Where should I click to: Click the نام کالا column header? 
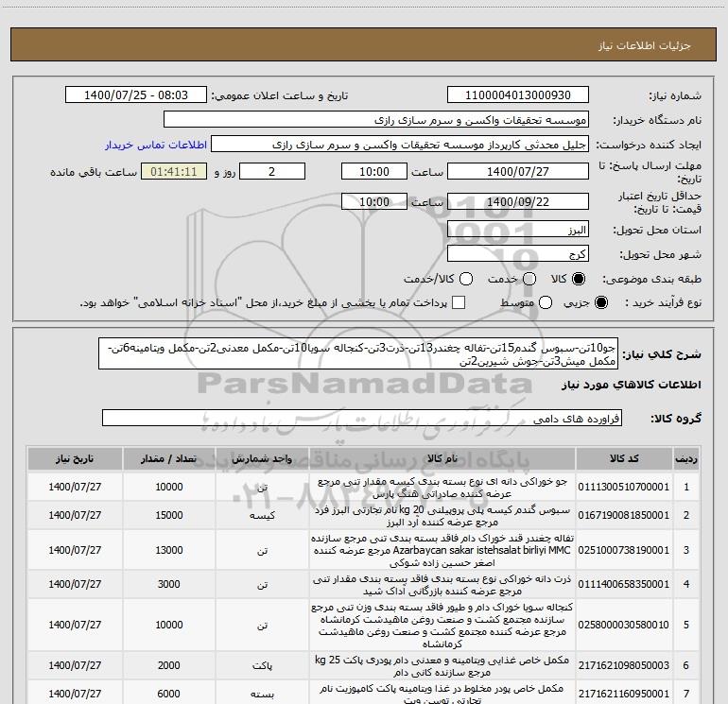pyautogui.click(x=442, y=458)
